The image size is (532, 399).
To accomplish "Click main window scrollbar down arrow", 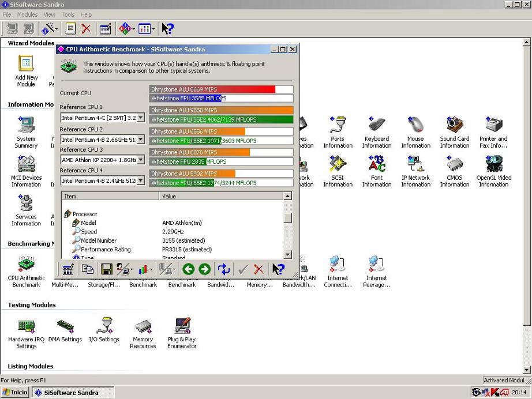I will [527, 370].
